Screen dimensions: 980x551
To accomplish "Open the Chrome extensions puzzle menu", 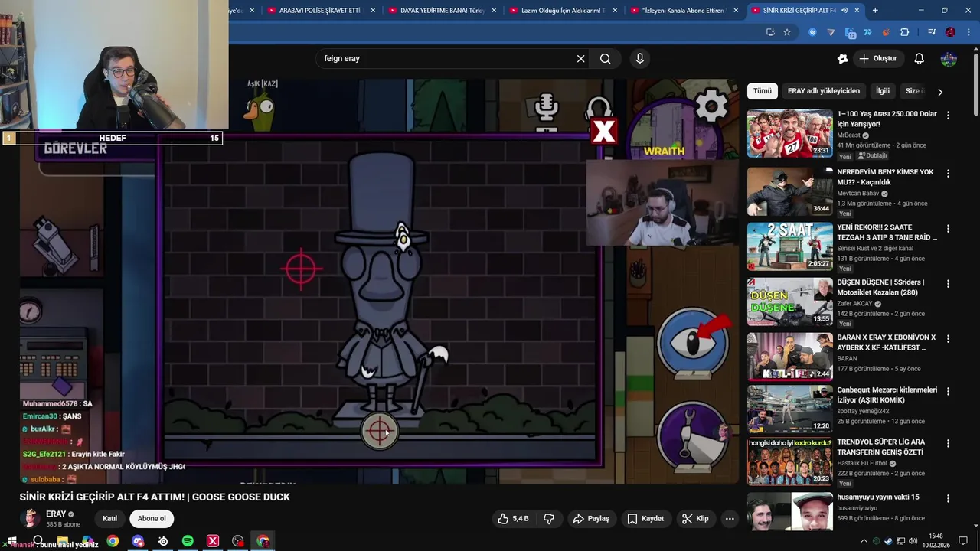I will (x=904, y=32).
